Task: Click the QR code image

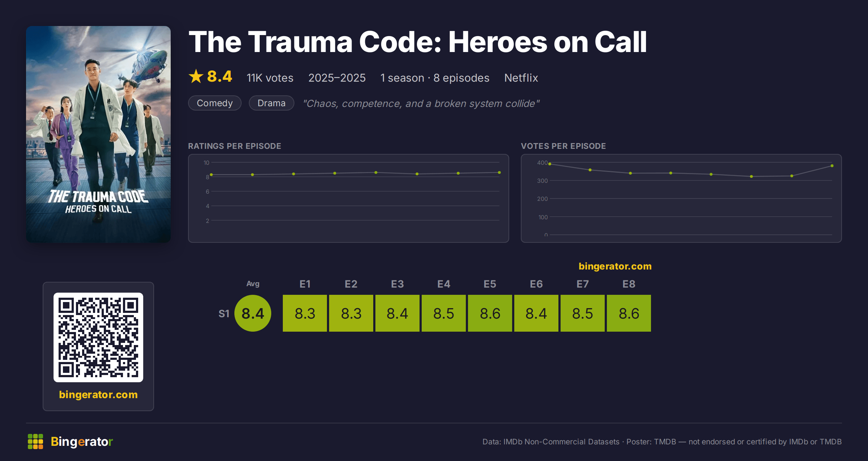Action: pyautogui.click(x=98, y=337)
